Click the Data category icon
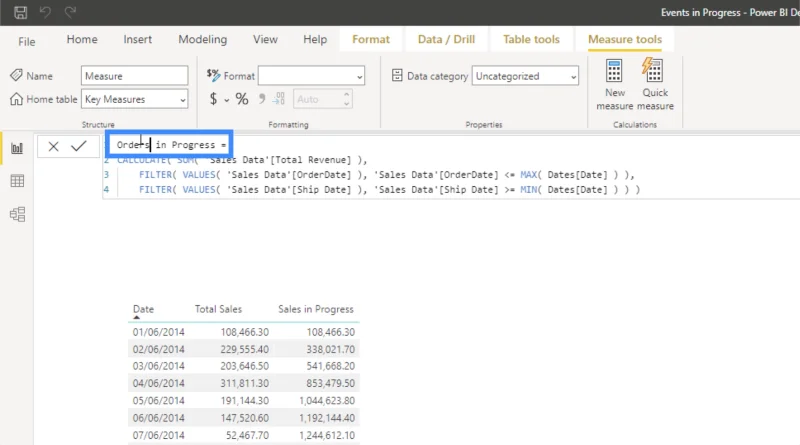The width and height of the screenshot is (800, 445). 397,76
